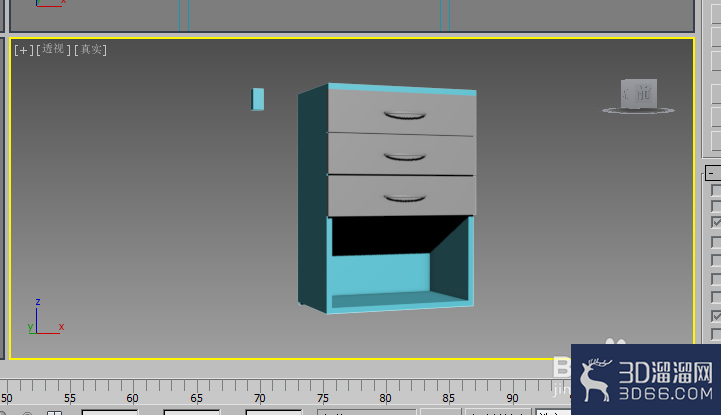Jump to frame 90 on the timeline
721x415 pixels.
(512, 398)
